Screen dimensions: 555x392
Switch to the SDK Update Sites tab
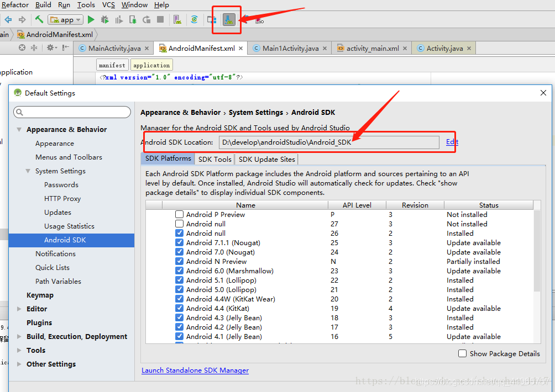coord(266,159)
